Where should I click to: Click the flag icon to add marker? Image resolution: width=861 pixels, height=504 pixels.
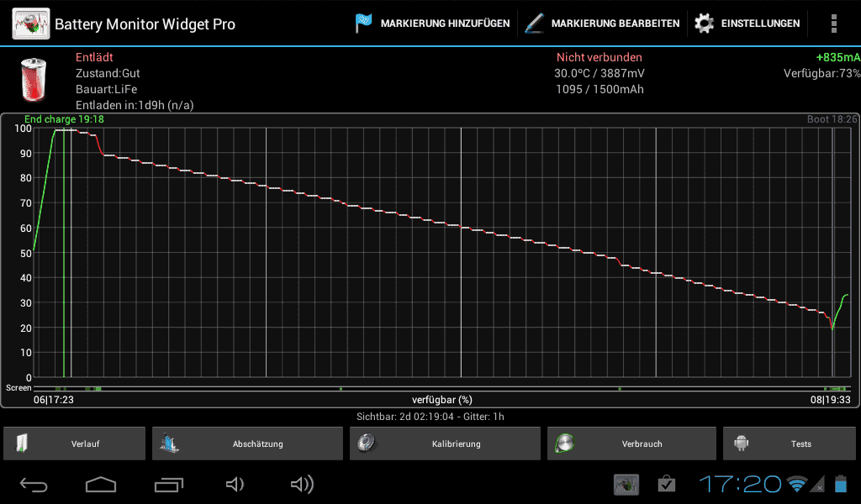point(363,24)
